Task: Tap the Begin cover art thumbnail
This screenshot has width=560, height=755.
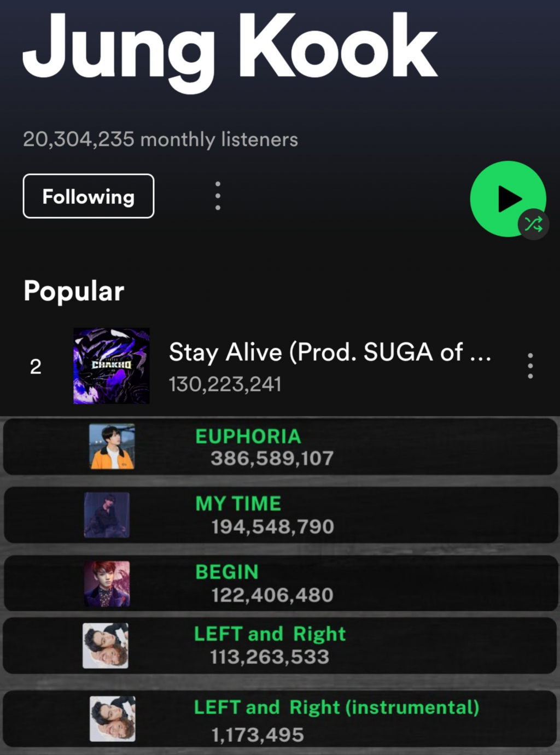Action: click(107, 583)
